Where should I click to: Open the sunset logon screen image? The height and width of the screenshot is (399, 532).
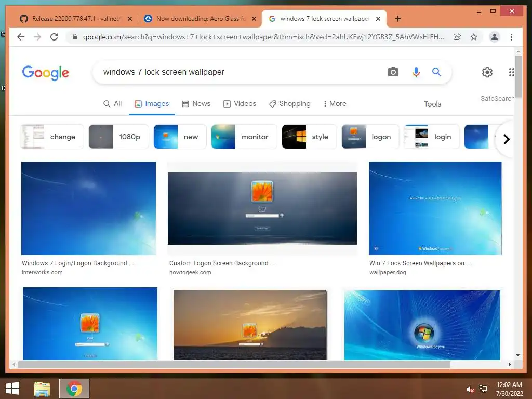pyautogui.click(x=250, y=325)
